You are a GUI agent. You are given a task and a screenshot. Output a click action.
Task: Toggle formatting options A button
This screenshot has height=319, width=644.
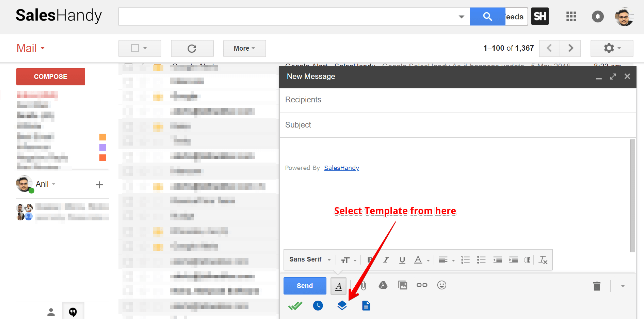coord(338,286)
